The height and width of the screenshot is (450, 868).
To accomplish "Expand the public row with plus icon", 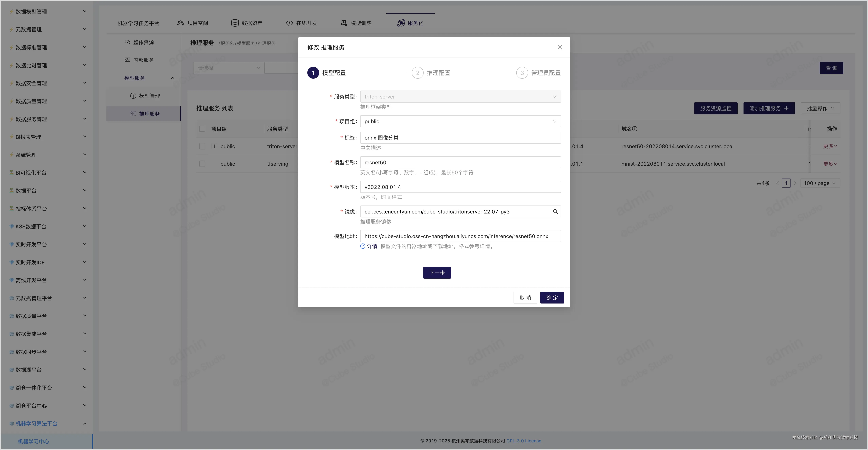I will 214,146.
